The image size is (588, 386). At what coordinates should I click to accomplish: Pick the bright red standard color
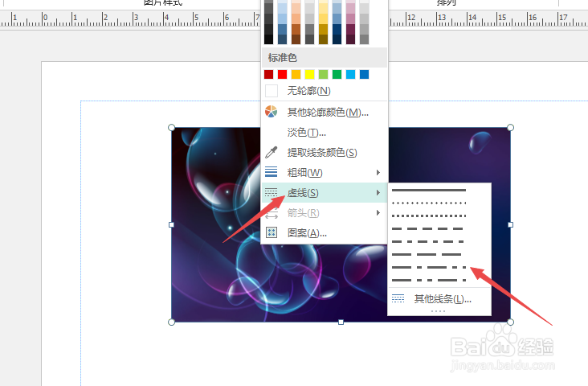[x=283, y=74]
